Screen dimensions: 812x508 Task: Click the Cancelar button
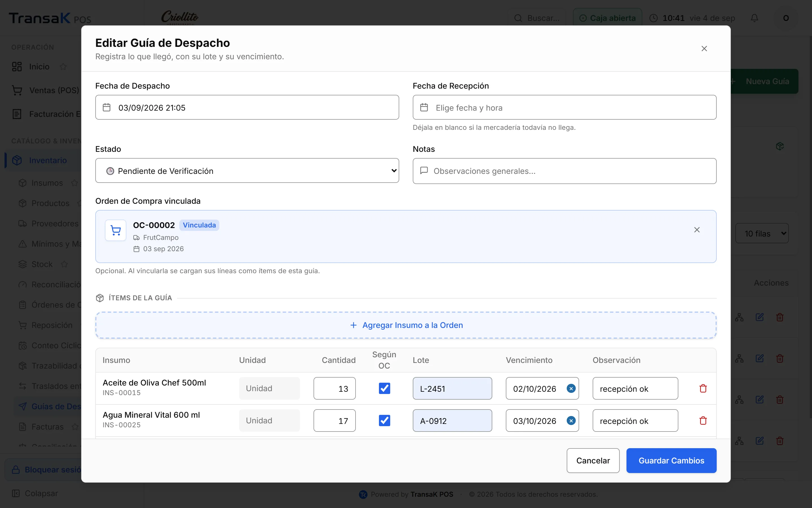(x=593, y=461)
